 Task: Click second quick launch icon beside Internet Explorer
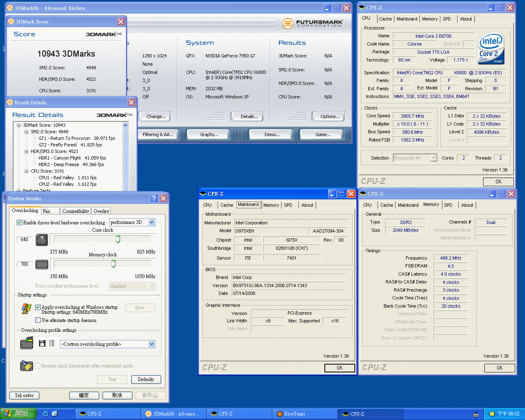55,414
